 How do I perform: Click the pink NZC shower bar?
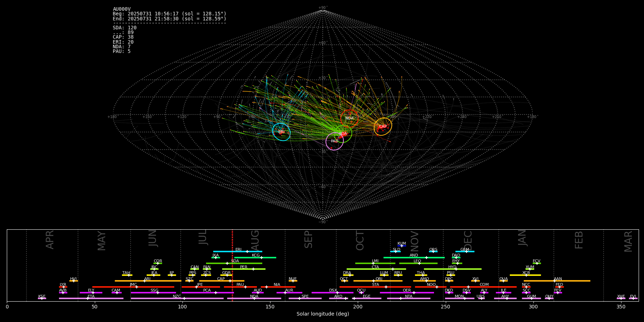(177, 298)
